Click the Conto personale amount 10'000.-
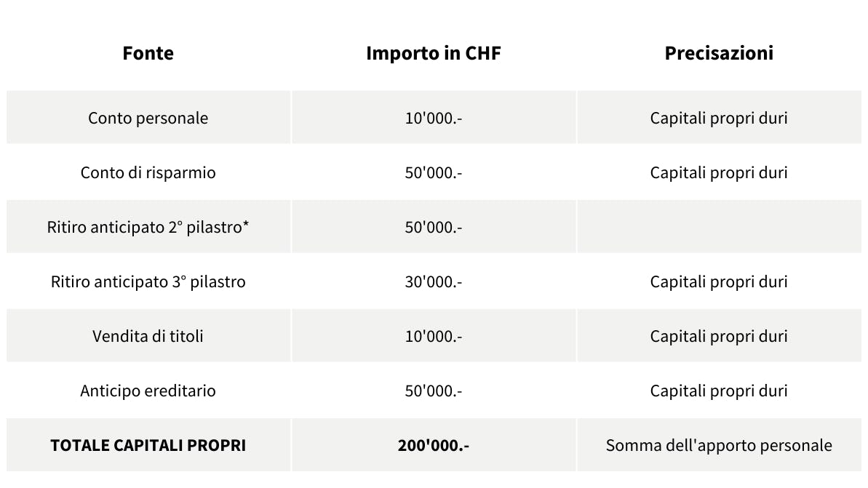The image size is (868, 488). point(433,118)
